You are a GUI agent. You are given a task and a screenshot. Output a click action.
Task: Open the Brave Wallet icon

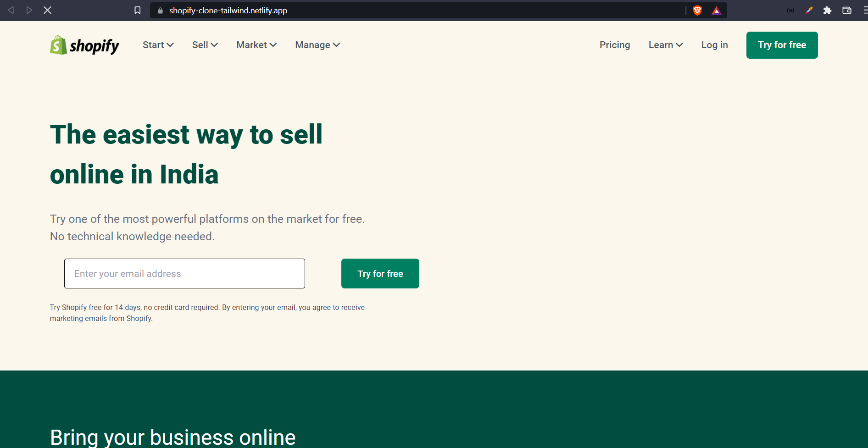[x=847, y=10]
